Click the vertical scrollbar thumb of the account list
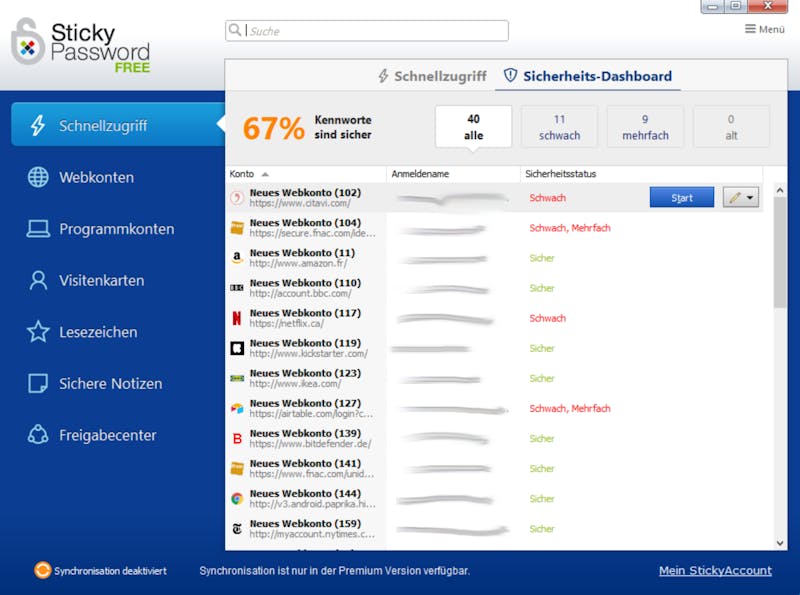This screenshot has width=800, height=595. click(780, 253)
